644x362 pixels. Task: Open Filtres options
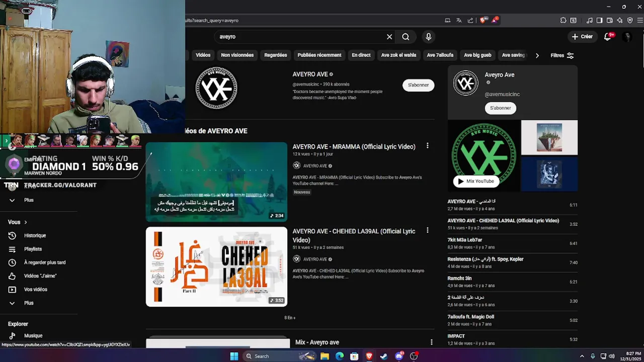click(x=562, y=55)
